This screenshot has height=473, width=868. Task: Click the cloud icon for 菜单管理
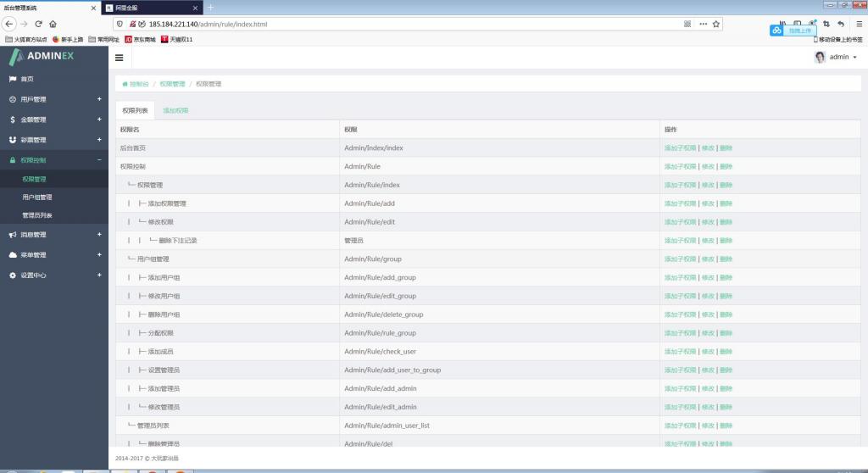tap(13, 255)
